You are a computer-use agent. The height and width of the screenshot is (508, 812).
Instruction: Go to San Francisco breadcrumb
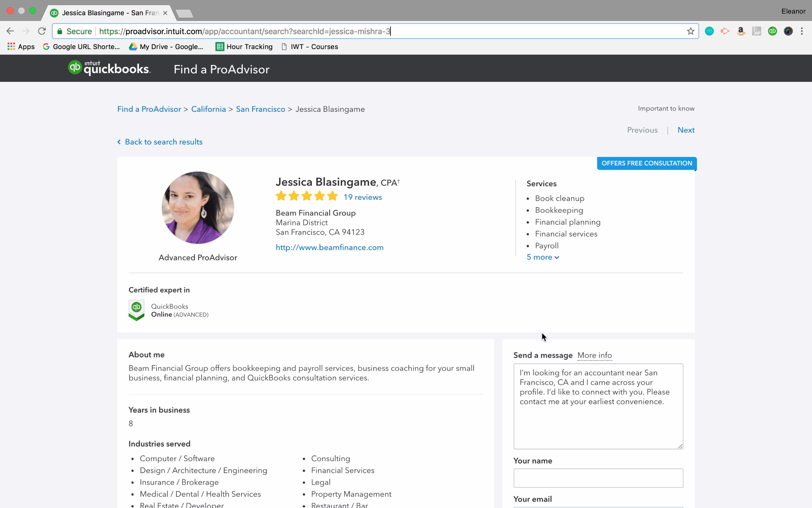coord(260,109)
